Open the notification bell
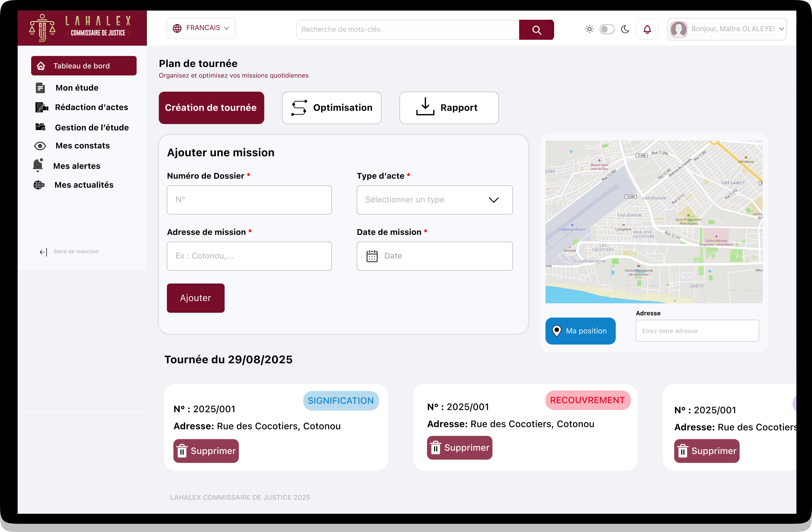 coord(647,29)
